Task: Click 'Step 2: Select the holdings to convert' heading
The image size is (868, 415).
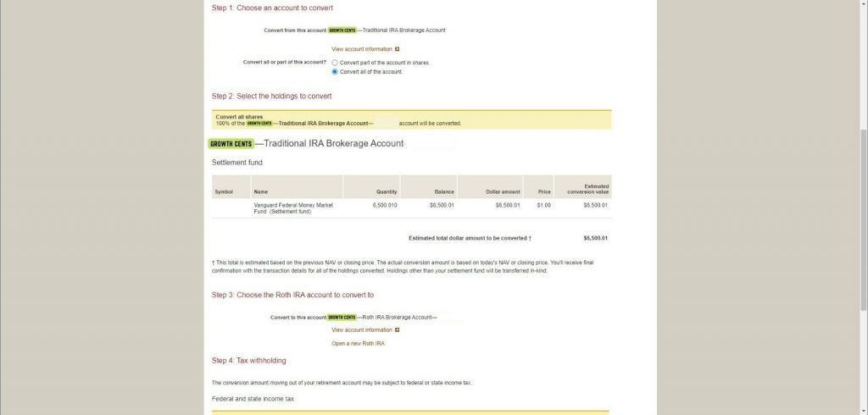Action: tap(272, 97)
